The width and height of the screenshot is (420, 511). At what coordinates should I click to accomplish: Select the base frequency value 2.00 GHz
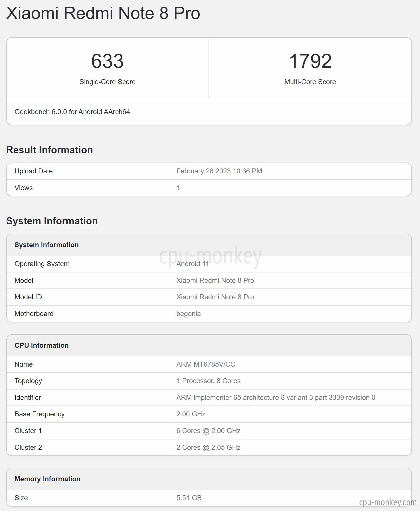pyautogui.click(x=191, y=414)
